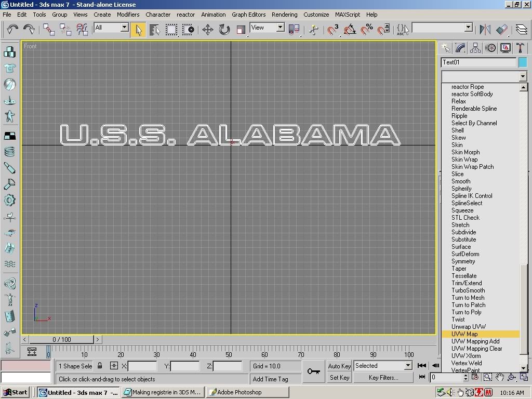Toggle the Selection Lock padlock
The height and width of the screenshot is (399, 532).
[x=100, y=366]
